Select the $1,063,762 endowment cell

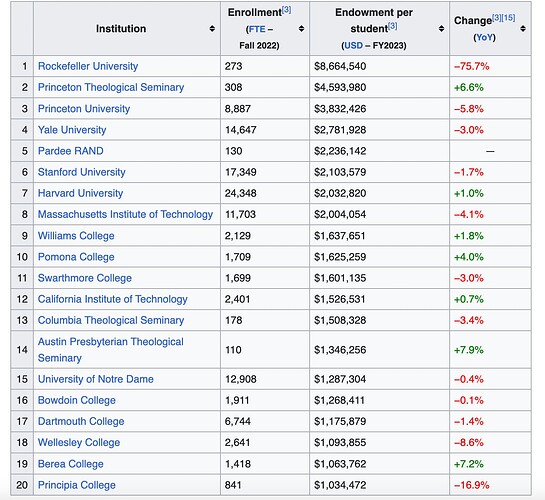379,464
